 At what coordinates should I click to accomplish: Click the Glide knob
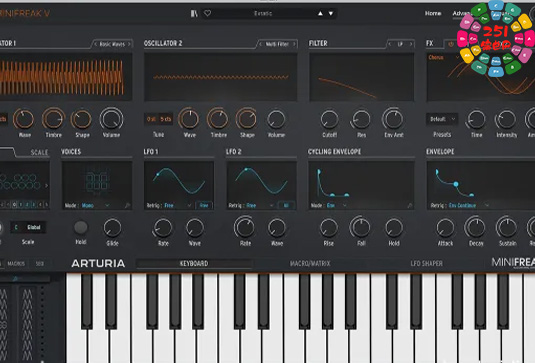(112, 228)
